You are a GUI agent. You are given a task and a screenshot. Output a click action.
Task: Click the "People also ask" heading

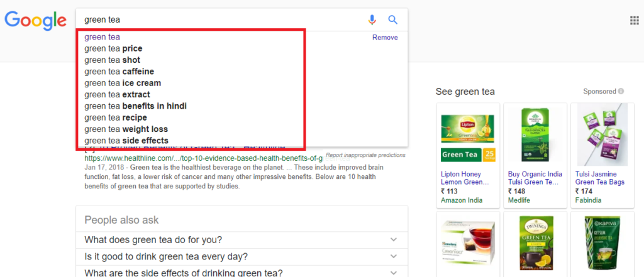(x=121, y=220)
